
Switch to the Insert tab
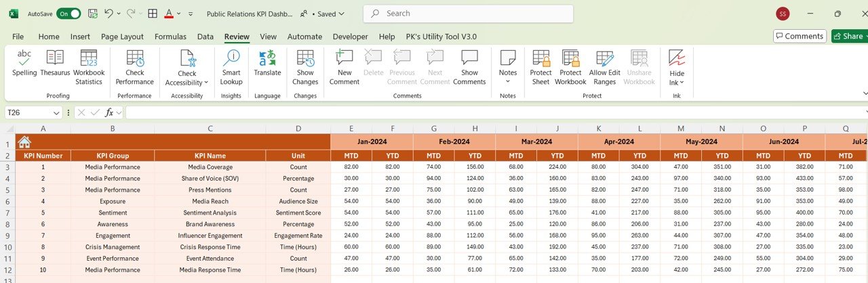point(80,37)
